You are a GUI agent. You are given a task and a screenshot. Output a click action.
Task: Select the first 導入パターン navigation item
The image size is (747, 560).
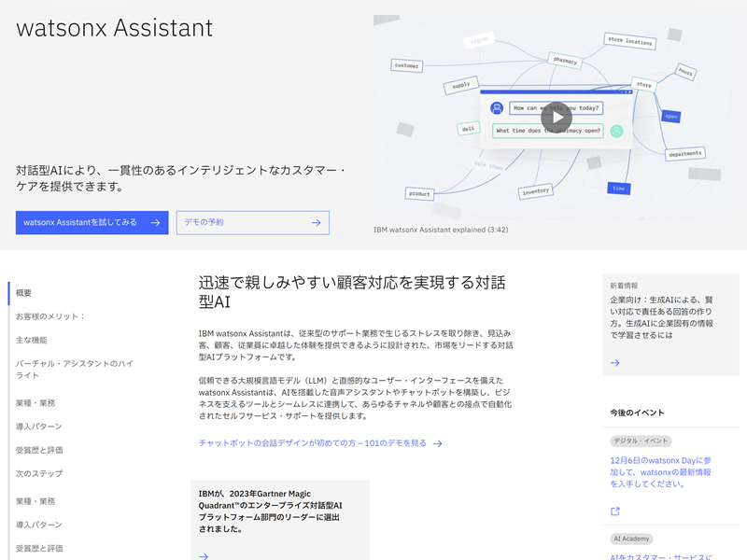[39, 427]
